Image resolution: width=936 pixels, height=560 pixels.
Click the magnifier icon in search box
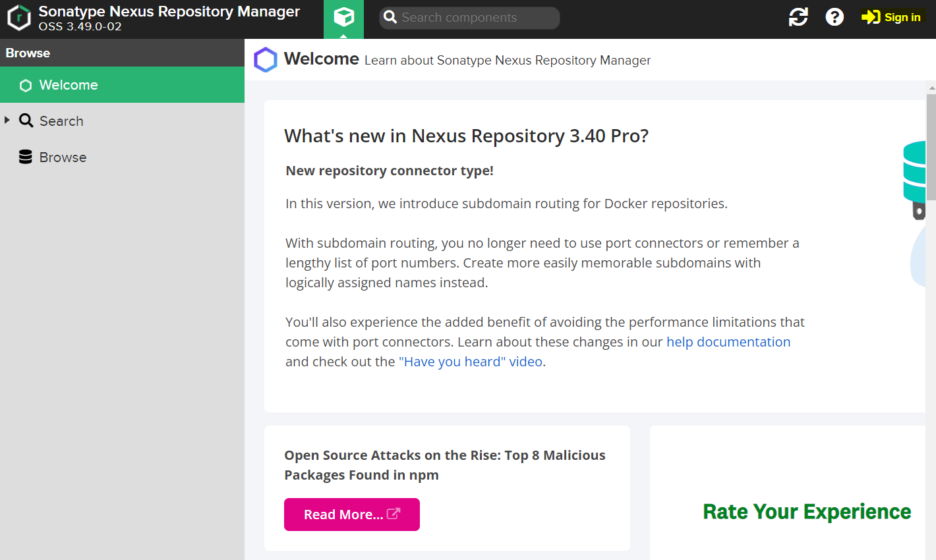pos(390,17)
